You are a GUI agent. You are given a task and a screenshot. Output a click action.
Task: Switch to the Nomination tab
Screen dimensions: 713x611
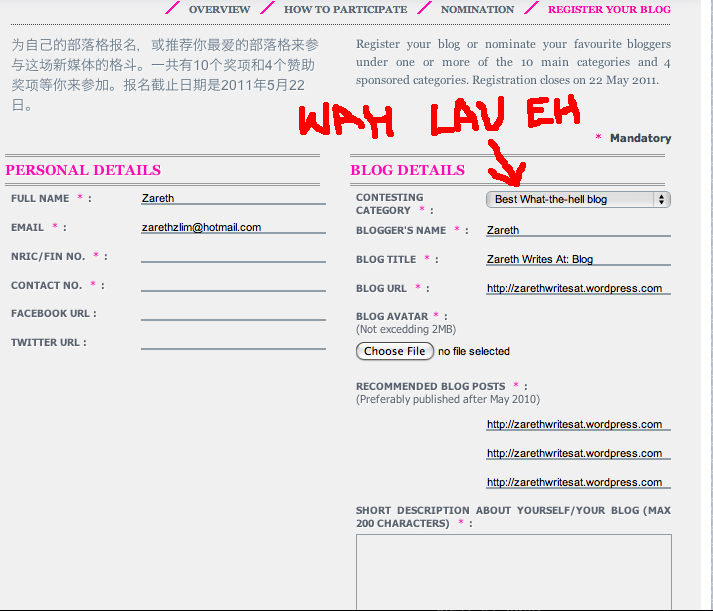coord(477,9)
